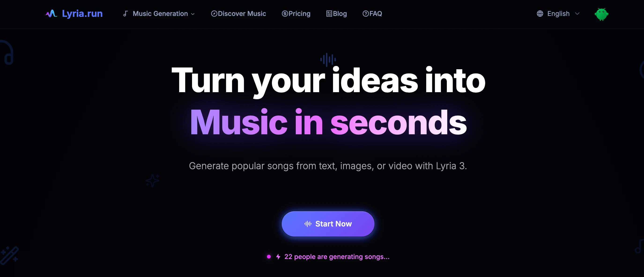Click the music note icon beside Music Generation
This screenshot has height=277, width=644.
126,14
